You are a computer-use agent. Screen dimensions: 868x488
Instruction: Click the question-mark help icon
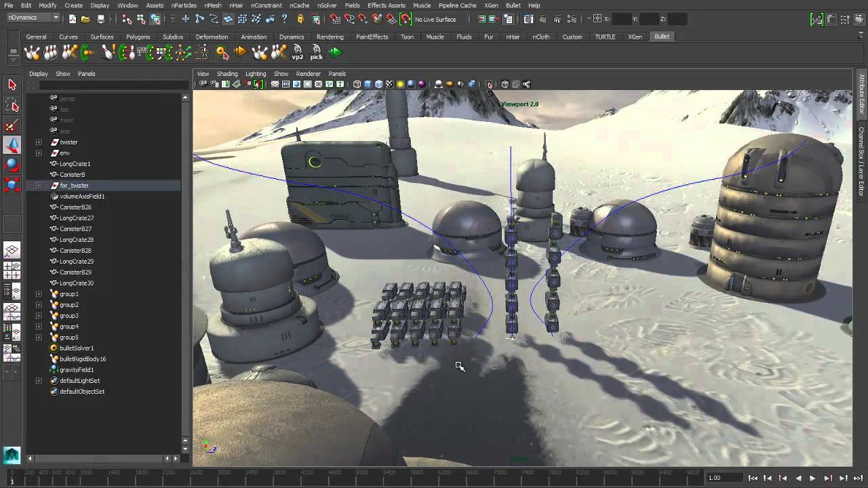tap(284, 20)
